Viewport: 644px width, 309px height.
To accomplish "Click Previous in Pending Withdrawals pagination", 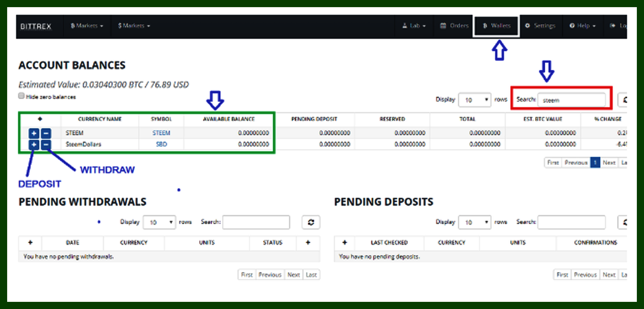I will tap(270, 275).
